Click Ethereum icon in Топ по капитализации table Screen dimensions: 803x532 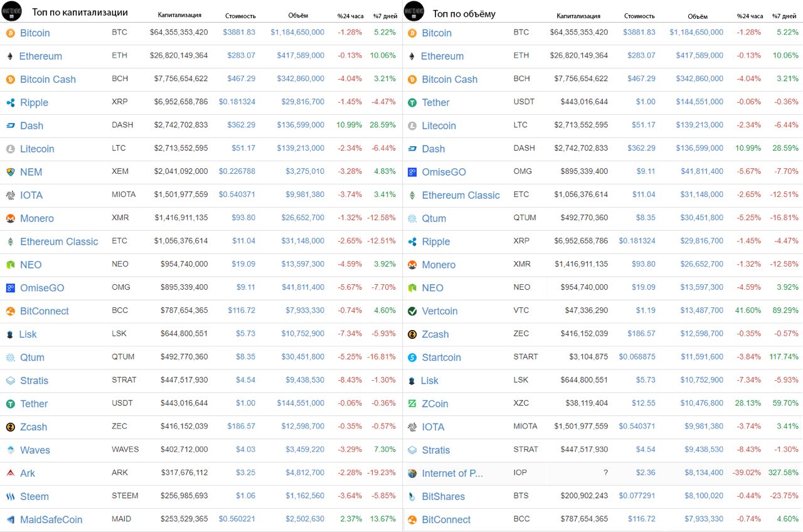(10, 56)
